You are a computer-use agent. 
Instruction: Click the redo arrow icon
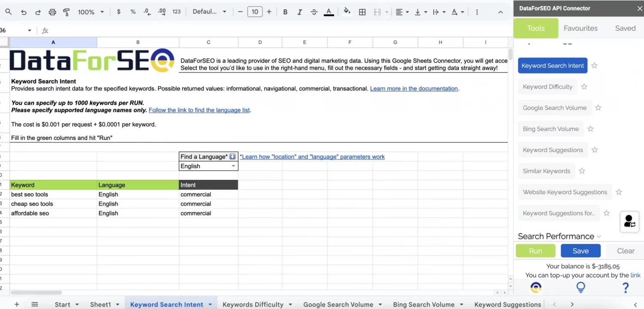point(38,12)
